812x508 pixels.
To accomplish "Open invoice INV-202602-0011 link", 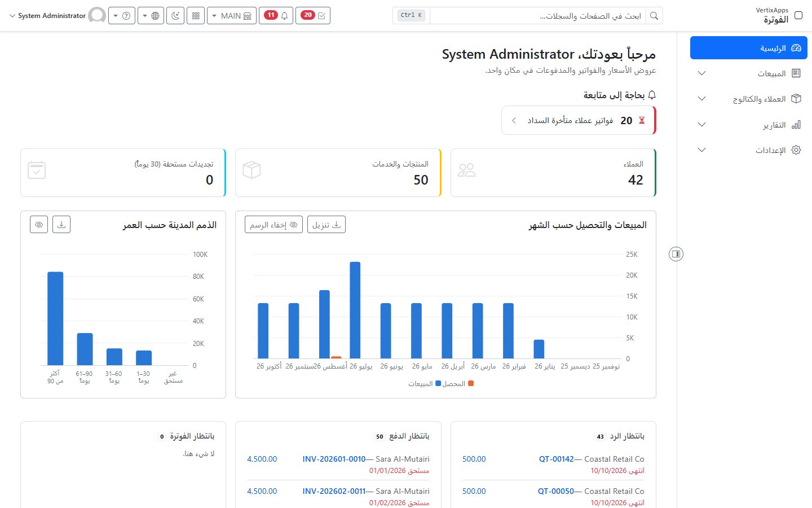I will coord(334,491).
